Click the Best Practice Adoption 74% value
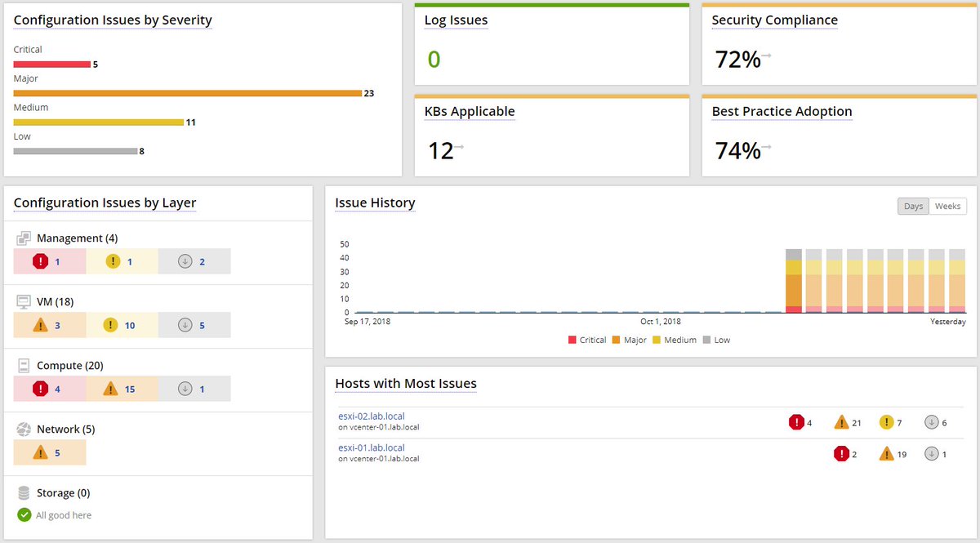Image resolution: width=980 pixels, height=543 pixels. [x=738, y=151]
